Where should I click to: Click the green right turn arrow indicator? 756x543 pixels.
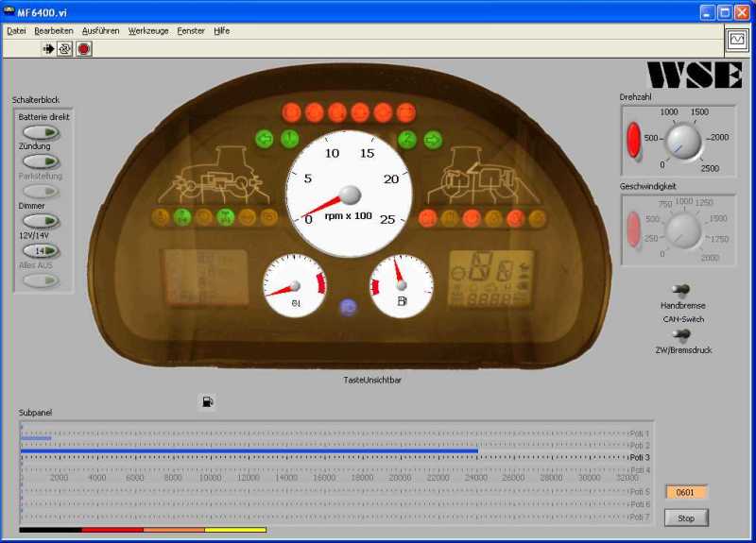(x=433, y=141)
